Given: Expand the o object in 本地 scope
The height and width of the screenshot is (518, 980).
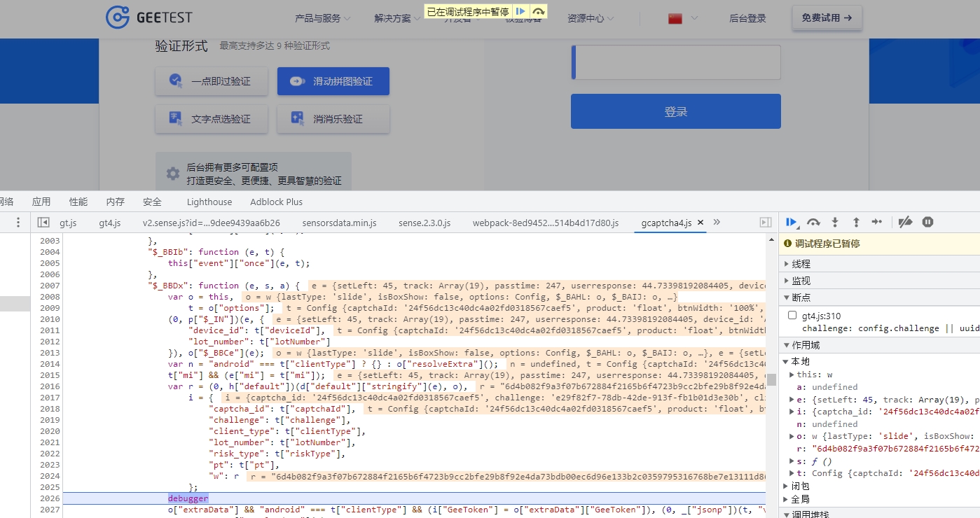Looking at the screenshot, I should pos(792,435).
